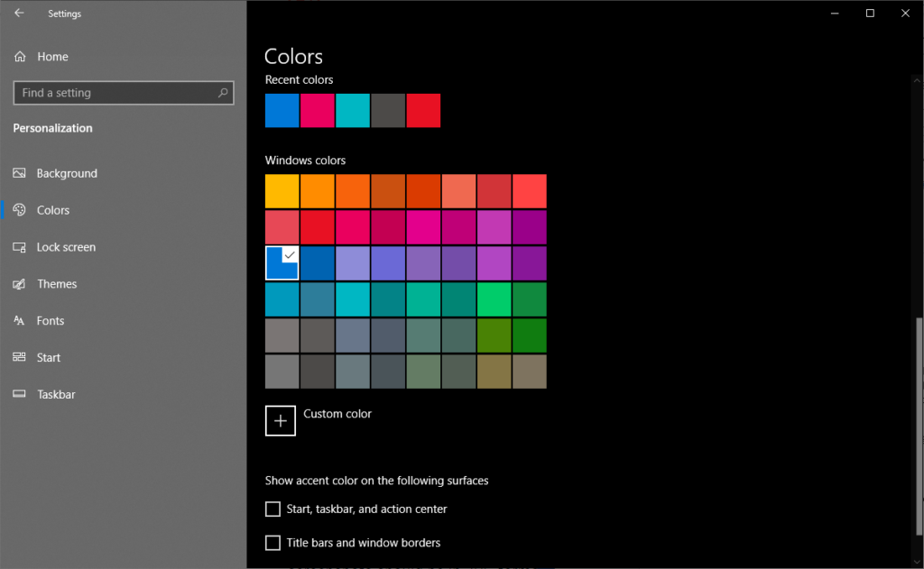Select coral red swatch at first row end
The height and width of the screenshot is (569, 924).
click(529, 191)
